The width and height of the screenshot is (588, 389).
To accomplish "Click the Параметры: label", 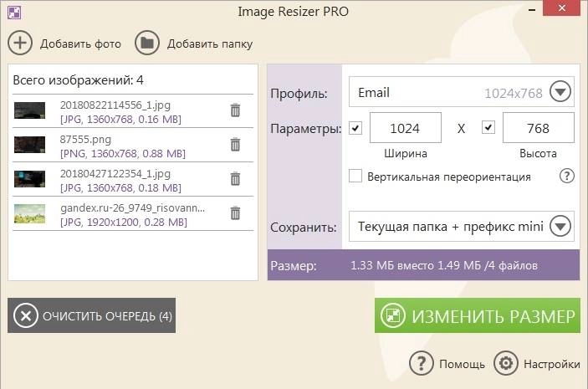I will click(306, 129).
